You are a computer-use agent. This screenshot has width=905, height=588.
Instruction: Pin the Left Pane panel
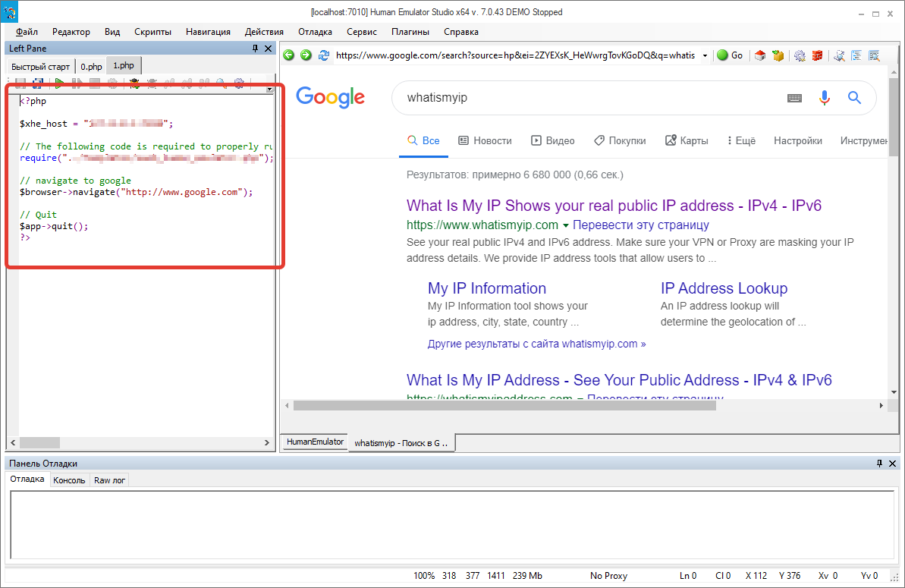255,49
